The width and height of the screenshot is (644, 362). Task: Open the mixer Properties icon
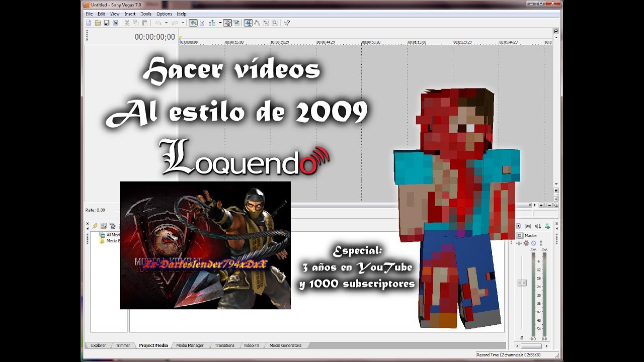518,226
